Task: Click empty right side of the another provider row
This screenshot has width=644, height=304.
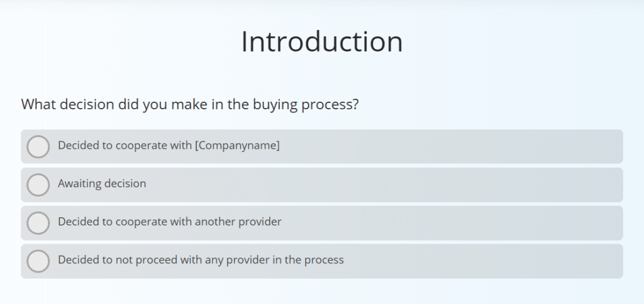Action: point(472,223)
